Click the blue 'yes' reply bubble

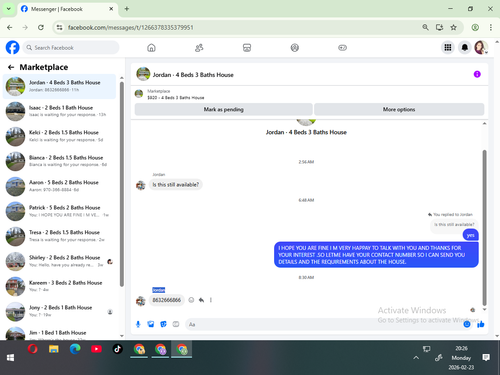point(470,235)
